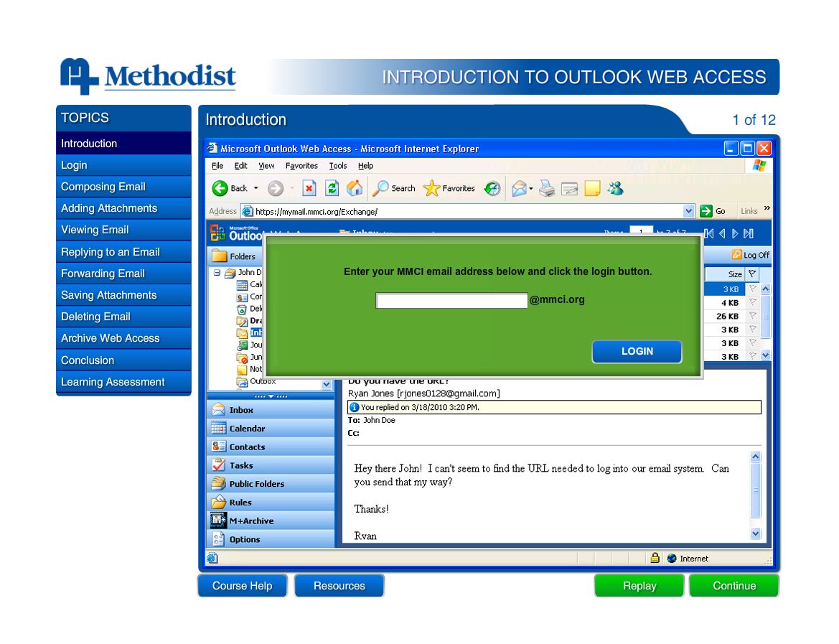Image resolution: width=839 pixels, height=644 pixels.
Task: Toggle flag on the 4 KB message
Action: coord(753,302)
